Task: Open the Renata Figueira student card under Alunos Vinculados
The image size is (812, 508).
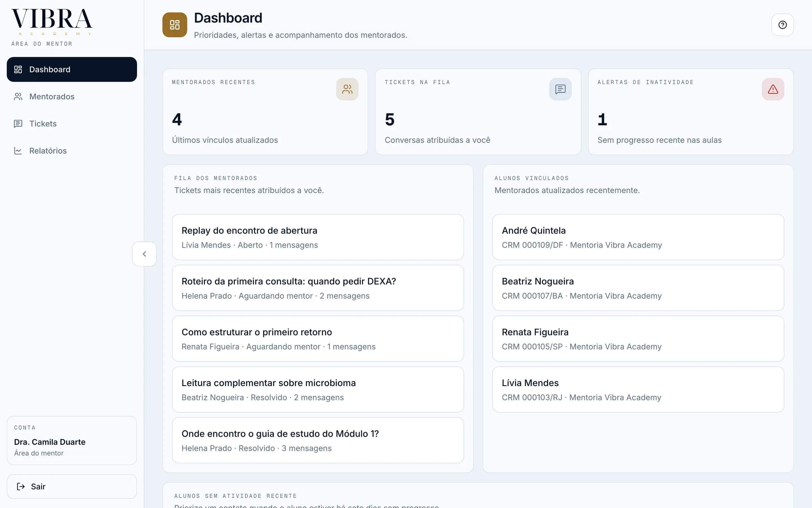Action: point(638,339)
